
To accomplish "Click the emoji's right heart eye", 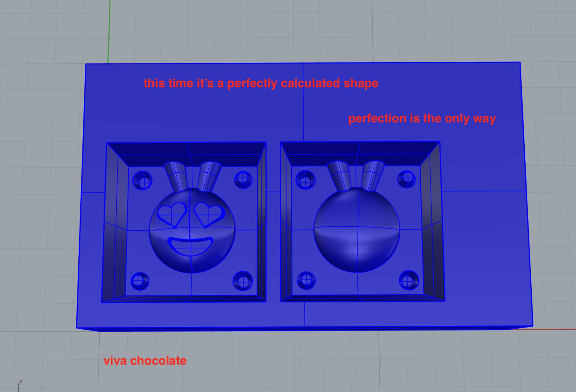I will tap(209, 214).
